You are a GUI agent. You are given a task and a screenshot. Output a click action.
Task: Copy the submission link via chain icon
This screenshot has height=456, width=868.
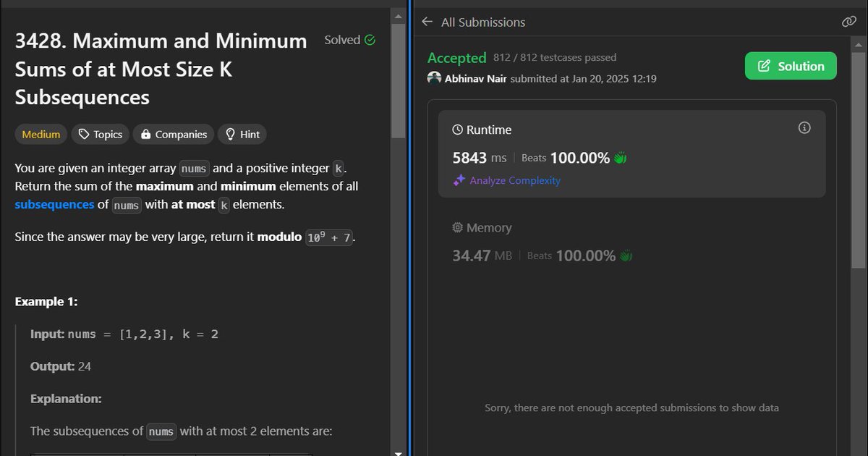[x=848, y=22]
